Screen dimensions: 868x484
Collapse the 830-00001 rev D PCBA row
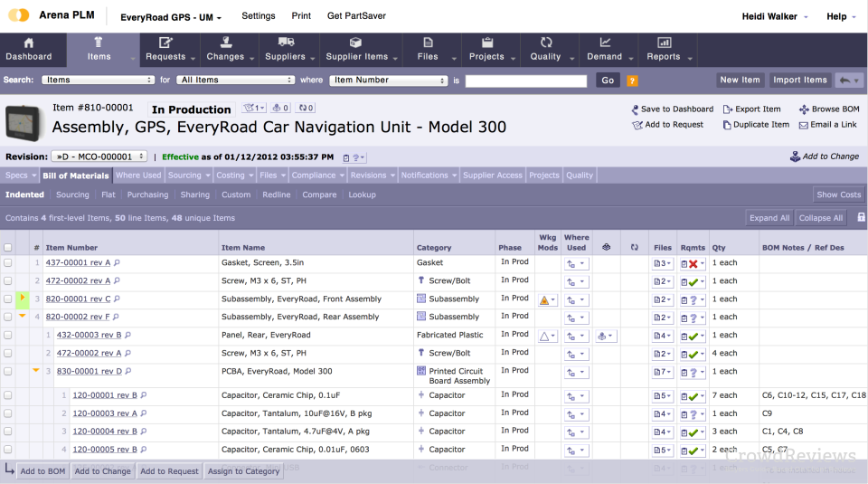[x=36, y=371]
